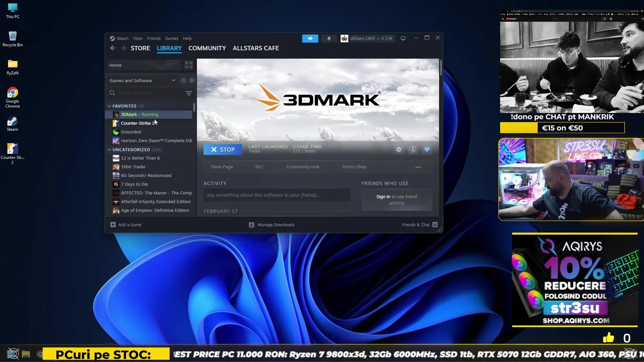Go forward with Steam's forward arrow

(x=123, y=48)
